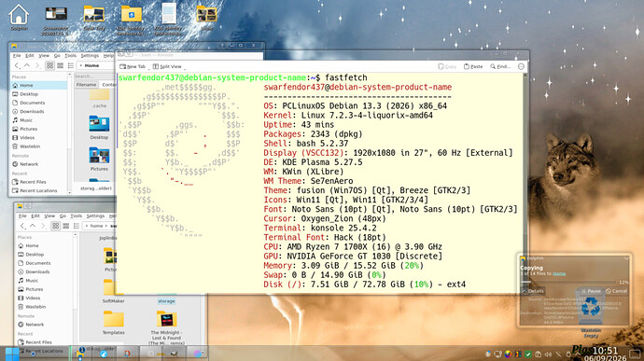The width and height of the screenshot is (644, 361).
Task: Select Network in upper Dolphin Places
Action: 39,164
